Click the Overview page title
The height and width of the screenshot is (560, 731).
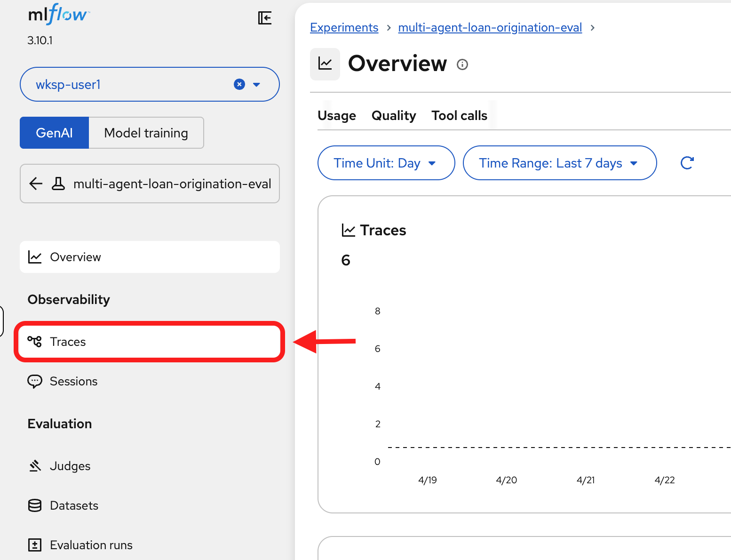coord(397,64)
